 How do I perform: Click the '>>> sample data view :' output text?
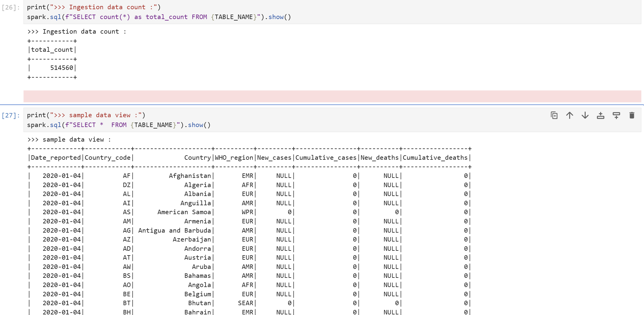click(x=69, y=140)
